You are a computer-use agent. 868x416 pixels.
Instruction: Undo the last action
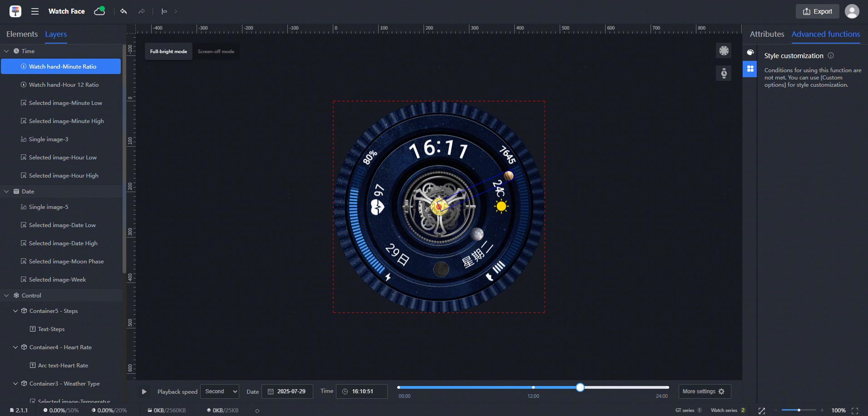pyautogui.click(x=123, y=11)
